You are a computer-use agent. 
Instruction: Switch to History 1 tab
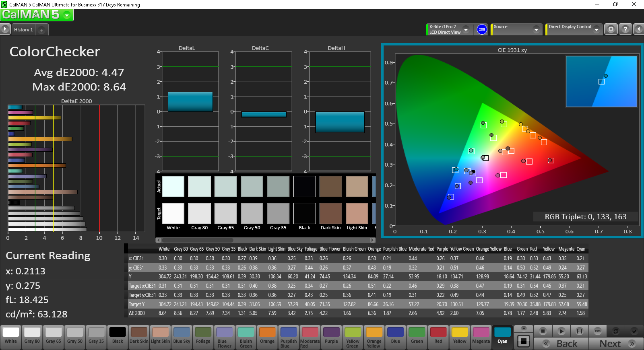(23, 30)
